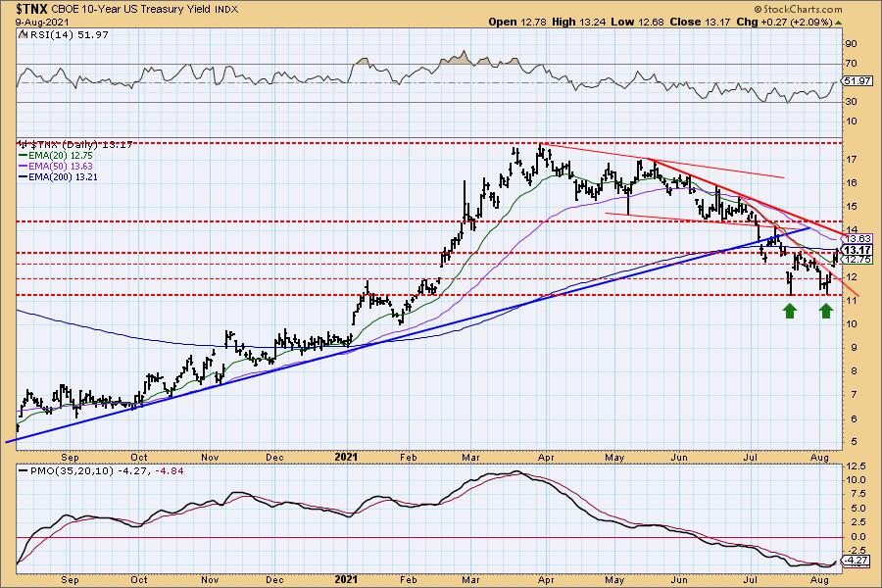Click the EMA(200) 13.21 legend entry
The height and width of the screenshot is (588, 882).
(x=59, y=176)
